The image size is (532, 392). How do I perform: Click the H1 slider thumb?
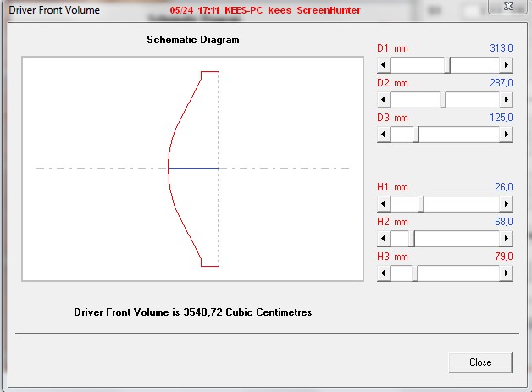(421, 204)
